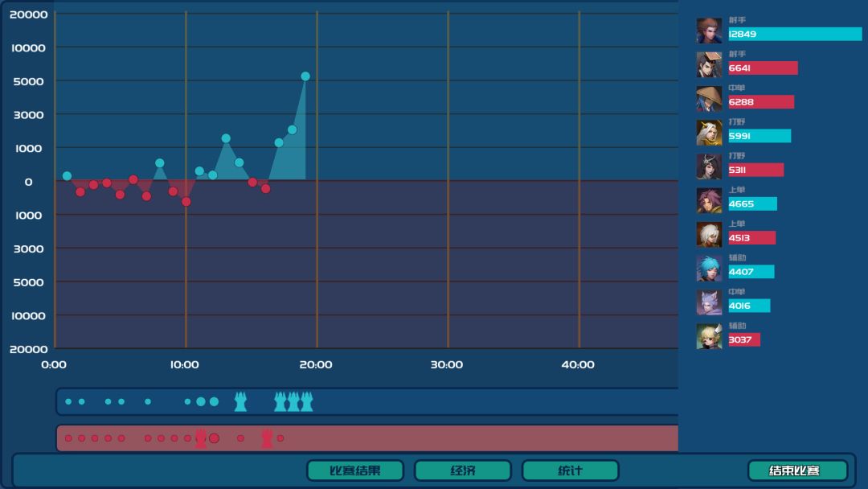Screen dimensions: 868x489
Task: Click the red data point sitting on the zero line
Action: (x=133, y=179)
